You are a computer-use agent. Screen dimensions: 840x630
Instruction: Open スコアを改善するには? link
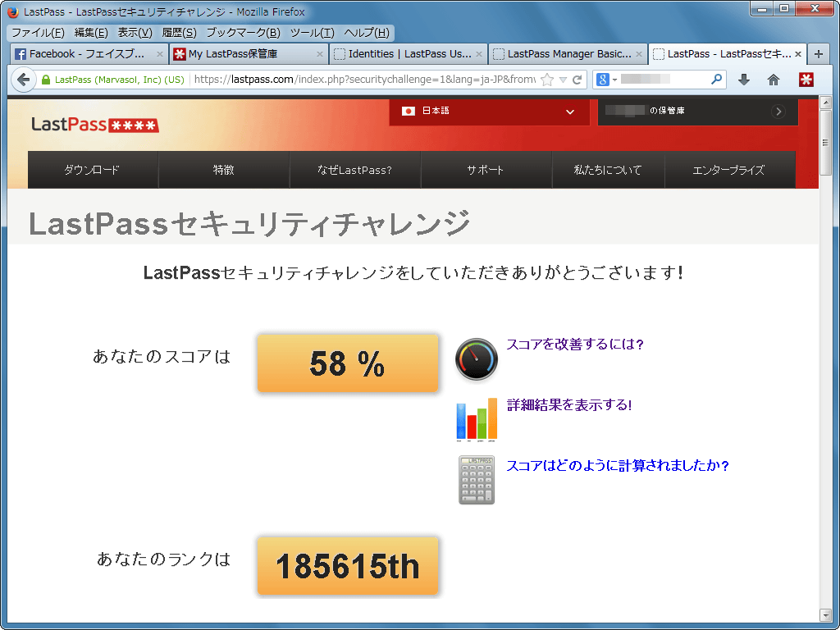tap(575, 344)
